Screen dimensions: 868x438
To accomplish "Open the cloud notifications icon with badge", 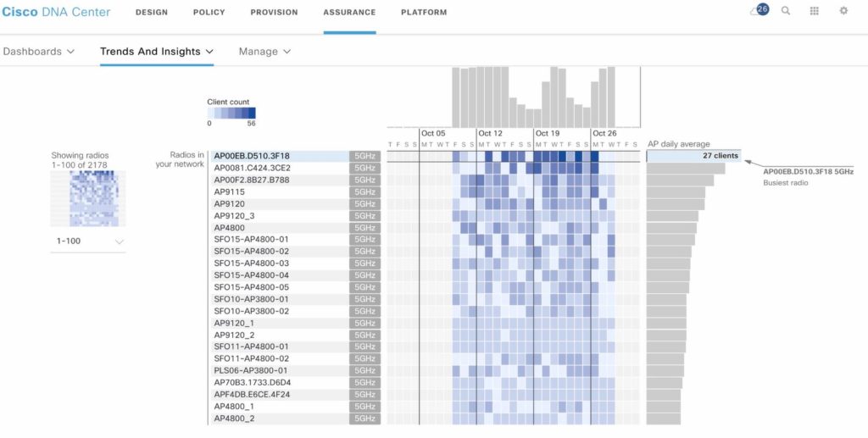I will pos(758,11).
